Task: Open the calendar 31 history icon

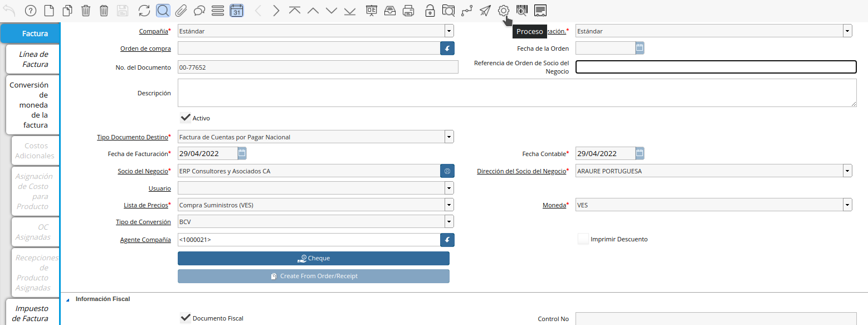Action: pyautogui.click(x=236, y=11)
